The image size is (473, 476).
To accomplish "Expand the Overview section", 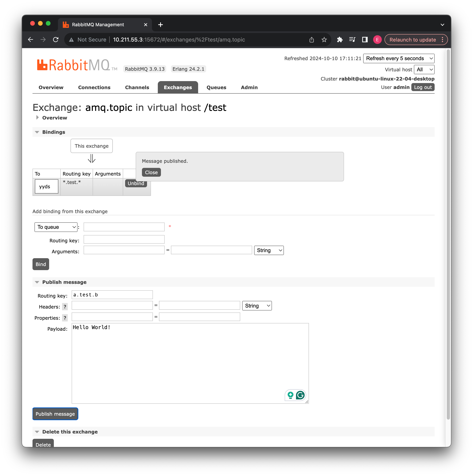I will 54,118.
